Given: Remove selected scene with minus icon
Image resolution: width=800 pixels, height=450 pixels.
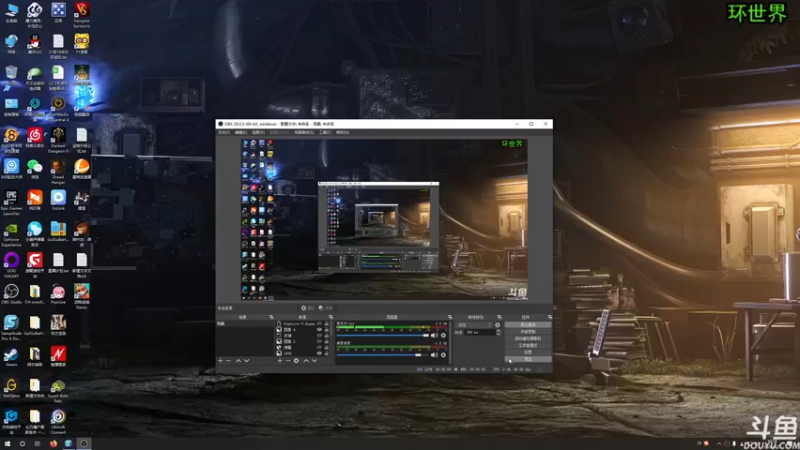Looking at the screenshot, I should (x=229, y=361).
